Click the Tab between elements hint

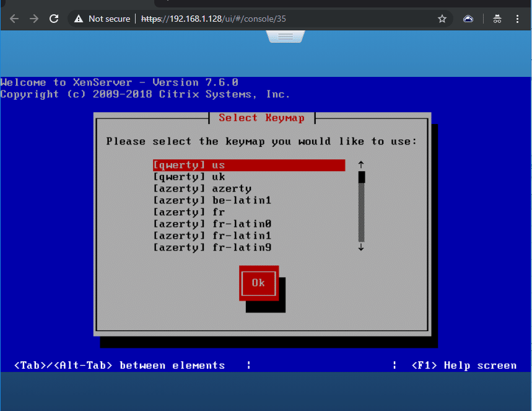120,366
